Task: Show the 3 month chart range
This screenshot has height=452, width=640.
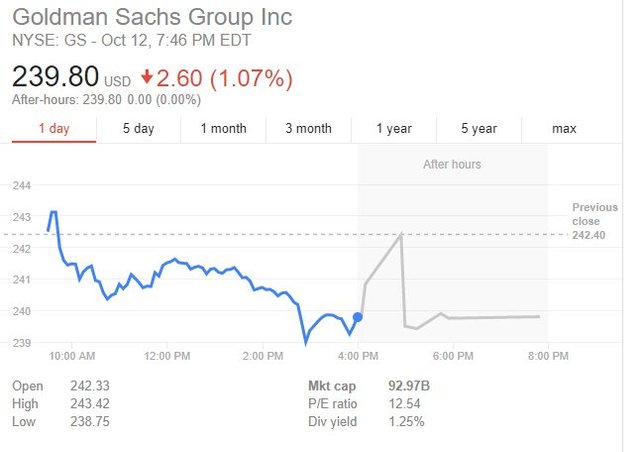Action: 308,128
